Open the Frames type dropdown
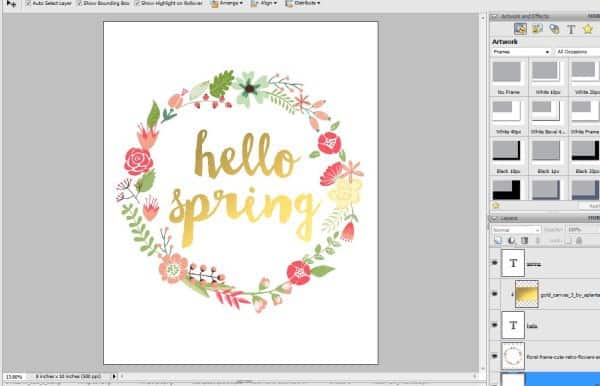The width and height of the screenshot is (600, 386). tap(521, 52)
